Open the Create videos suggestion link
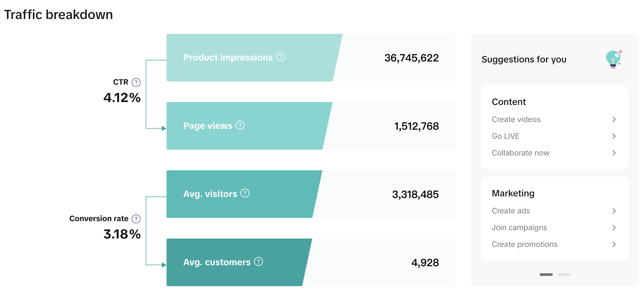Image resolution: width=644 pixels, height=291 pixels. pos(516,119)
